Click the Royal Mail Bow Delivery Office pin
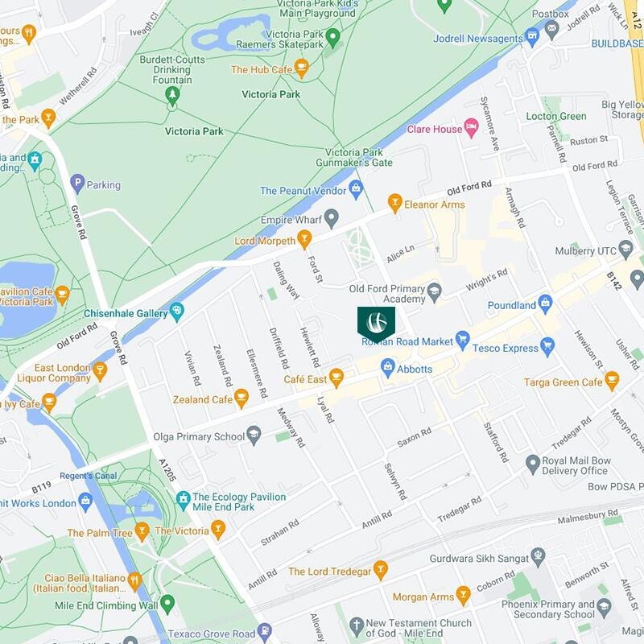Screen dimensions: 644x644 (533, 464)
